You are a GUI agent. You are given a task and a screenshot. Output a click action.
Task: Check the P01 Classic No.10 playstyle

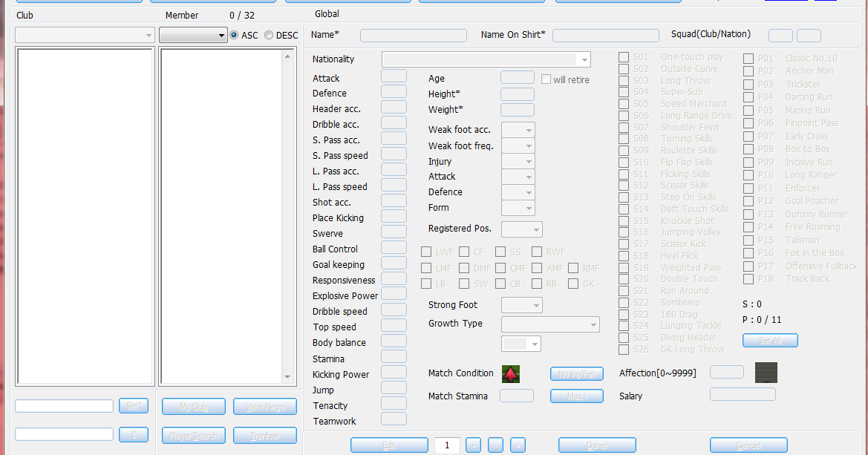(x=748, y=57)
